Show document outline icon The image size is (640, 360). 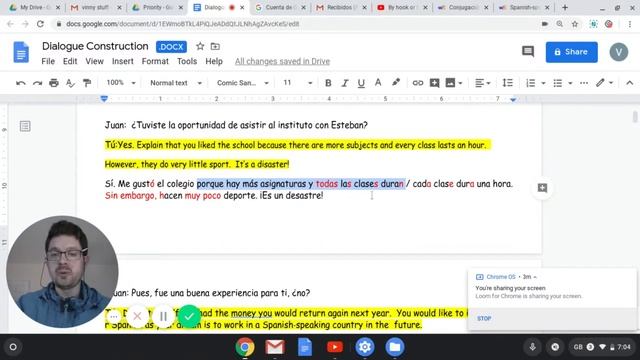(25, 126)
